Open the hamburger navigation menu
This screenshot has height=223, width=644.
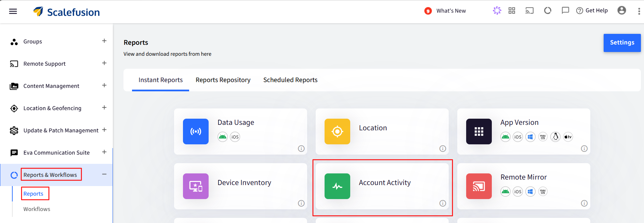[13, 11]
